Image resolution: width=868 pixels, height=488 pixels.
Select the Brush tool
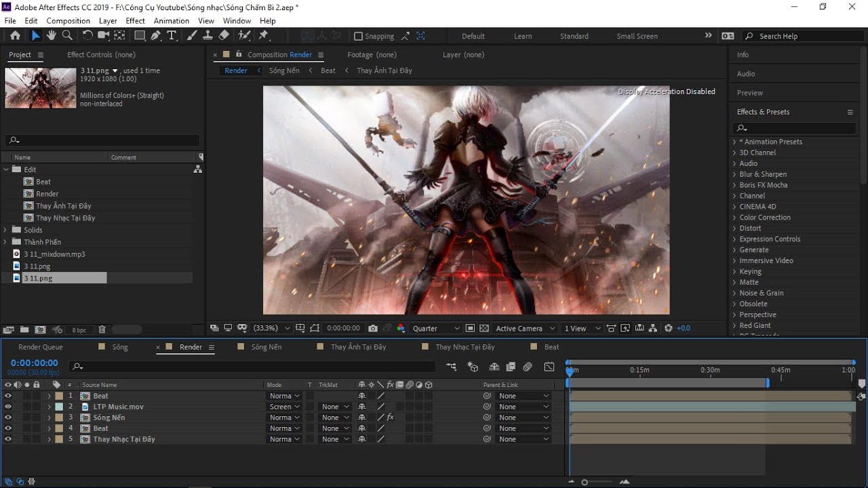click(x=192, y=36)
